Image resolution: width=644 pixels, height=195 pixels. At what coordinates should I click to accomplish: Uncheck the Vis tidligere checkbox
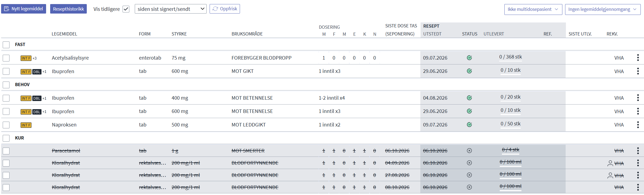click(126, 9)
